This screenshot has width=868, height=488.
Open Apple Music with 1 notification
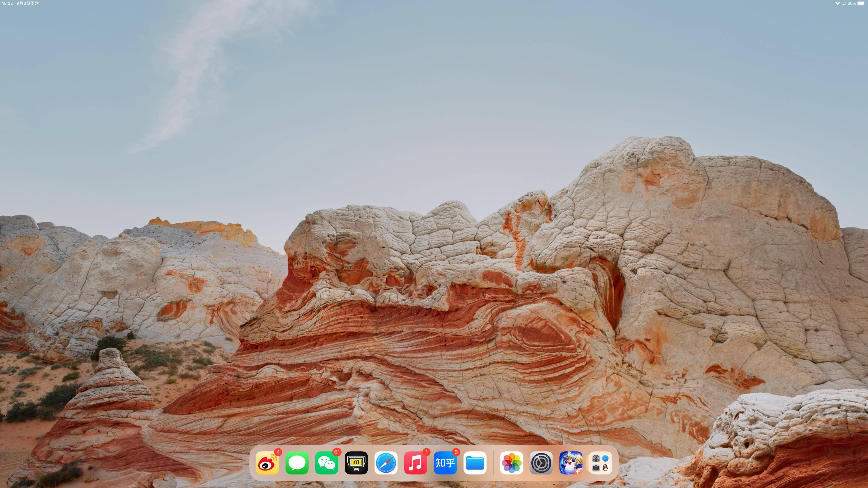(416, 463)
